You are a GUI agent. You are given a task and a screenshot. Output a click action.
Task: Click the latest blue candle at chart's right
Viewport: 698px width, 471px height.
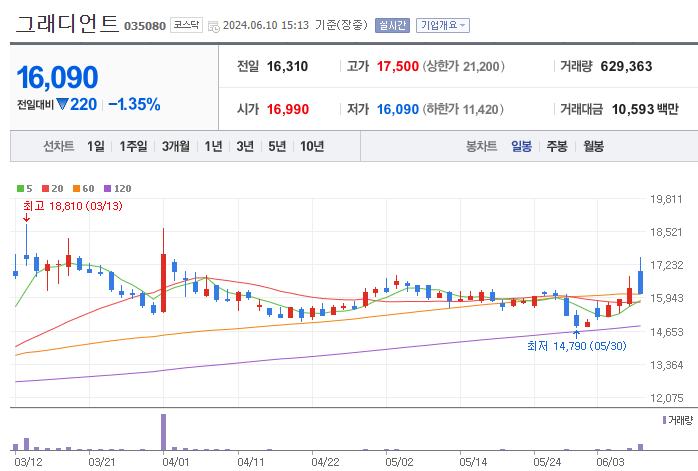coord(640,282)
